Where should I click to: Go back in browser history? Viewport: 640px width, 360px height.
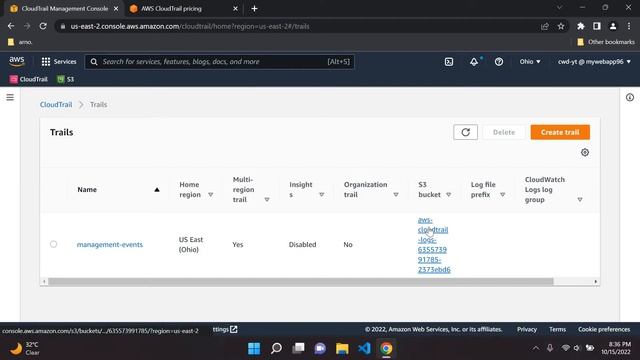[11, 26]
